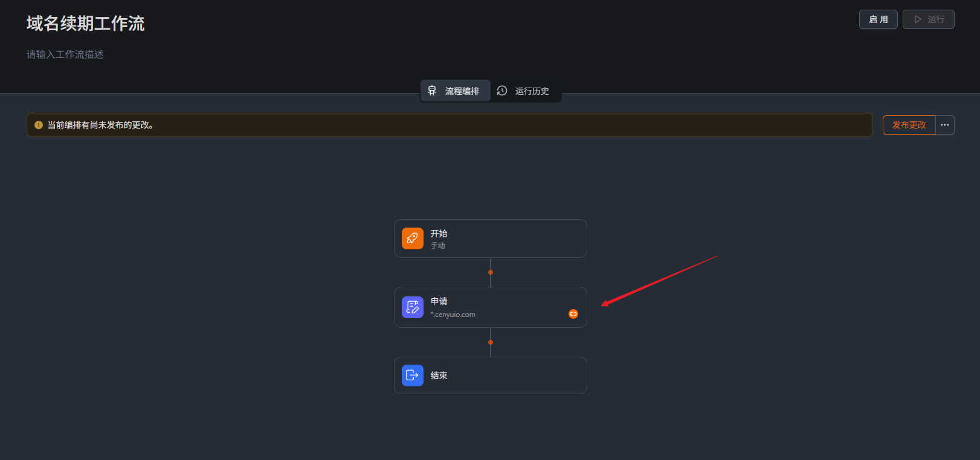Image resolution: width=980 pixels, height=460 pixels.
Task: Open the three-dots menu beside 发布更改
Action: pyautogui.click(x=945, y=125)
